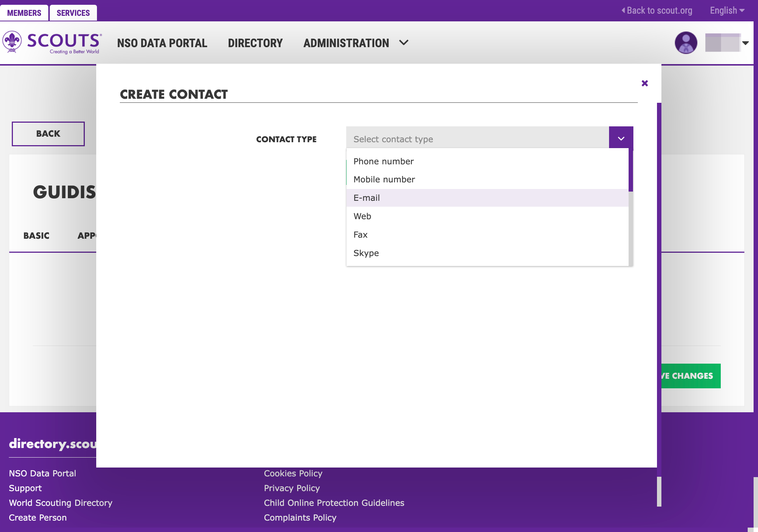Open the Support footer link

click(25, 488)
